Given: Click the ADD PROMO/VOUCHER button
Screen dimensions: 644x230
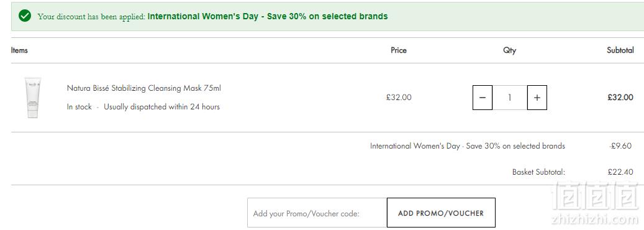Looking at the screenshot, I should [441, 213].
